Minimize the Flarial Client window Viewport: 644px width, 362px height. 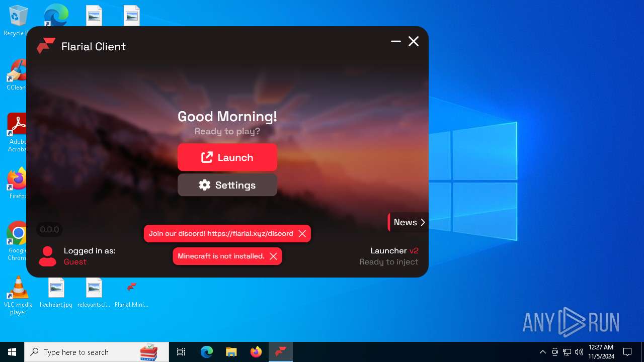396,41
